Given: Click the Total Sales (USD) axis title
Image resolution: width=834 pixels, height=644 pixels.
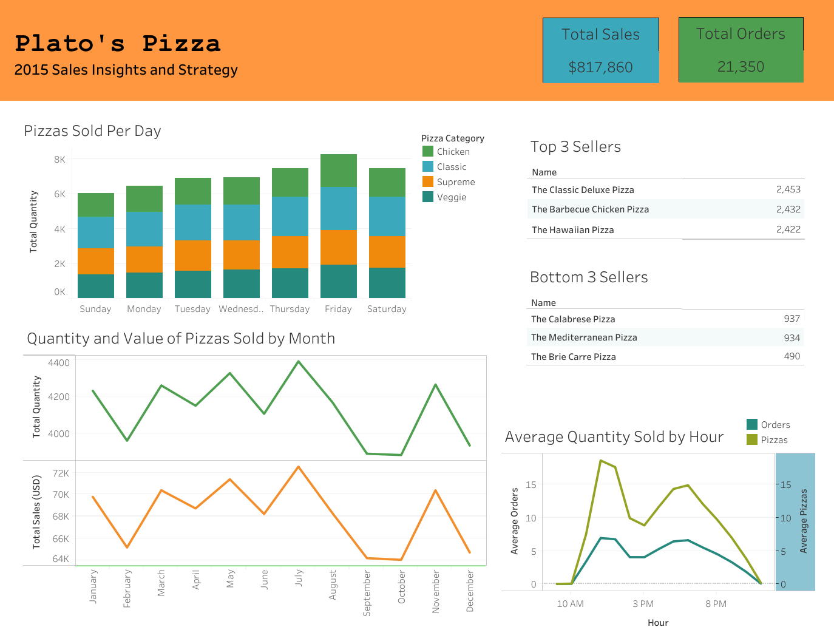Looking at the screenshot, I should tap(36, 512).
